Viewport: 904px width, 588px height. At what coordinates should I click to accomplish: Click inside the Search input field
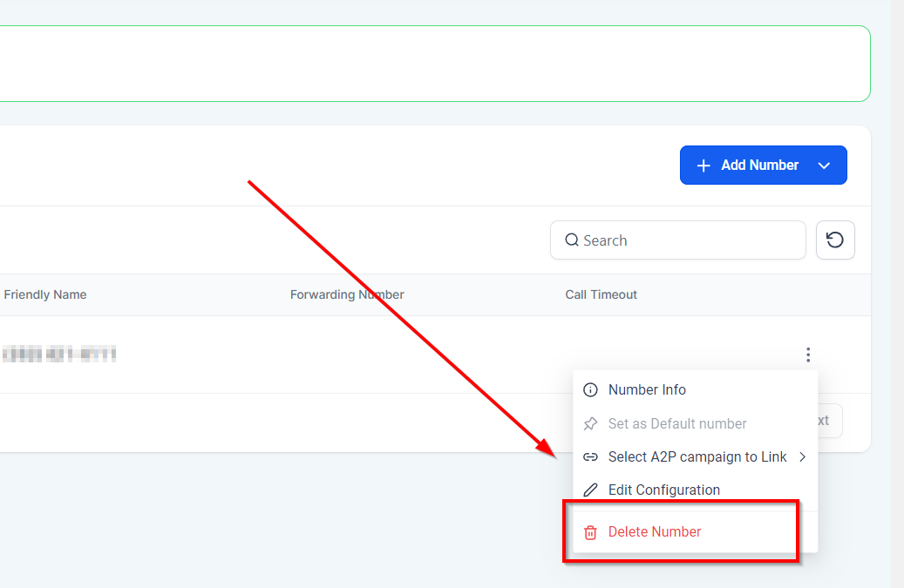(x=689, y=240)
